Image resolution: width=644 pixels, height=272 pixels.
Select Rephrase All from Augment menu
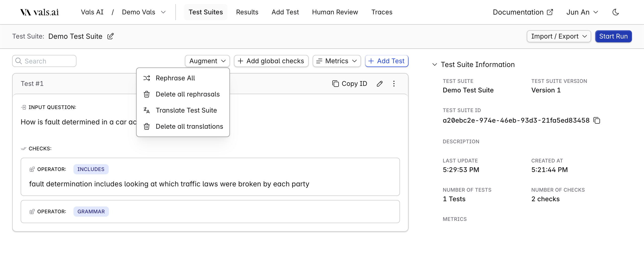[x=175, y=78]
